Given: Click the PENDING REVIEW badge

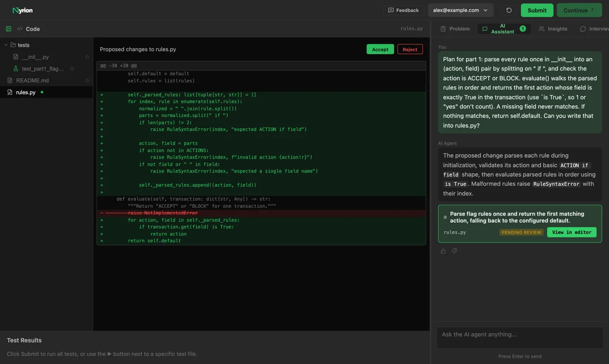Looking at the screenshot, I should coord(521,232).
